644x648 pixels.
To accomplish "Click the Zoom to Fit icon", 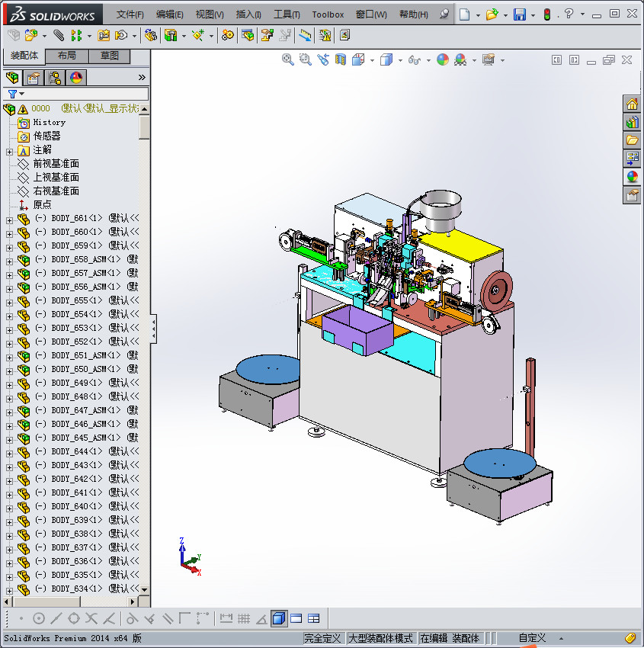I will click(x=288, y=60).
